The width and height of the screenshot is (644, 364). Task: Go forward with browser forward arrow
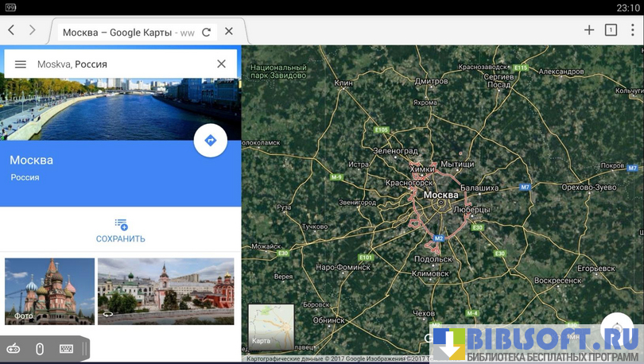(x=33, y=30)
